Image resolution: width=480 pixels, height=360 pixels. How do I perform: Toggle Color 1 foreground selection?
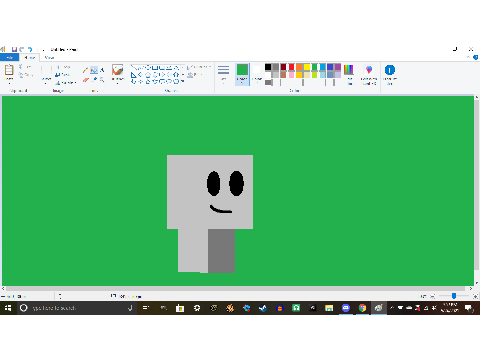pyautogui.click(x=242, y=74)
